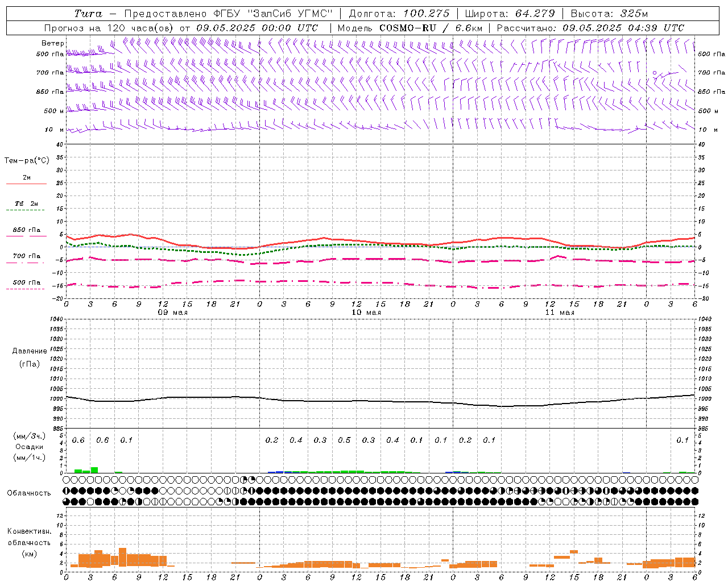Select the "(мм/3ч.)" precipitation unit label
Image resolution: width=728 pixels, height=582 pixels.
pos(30,436)
